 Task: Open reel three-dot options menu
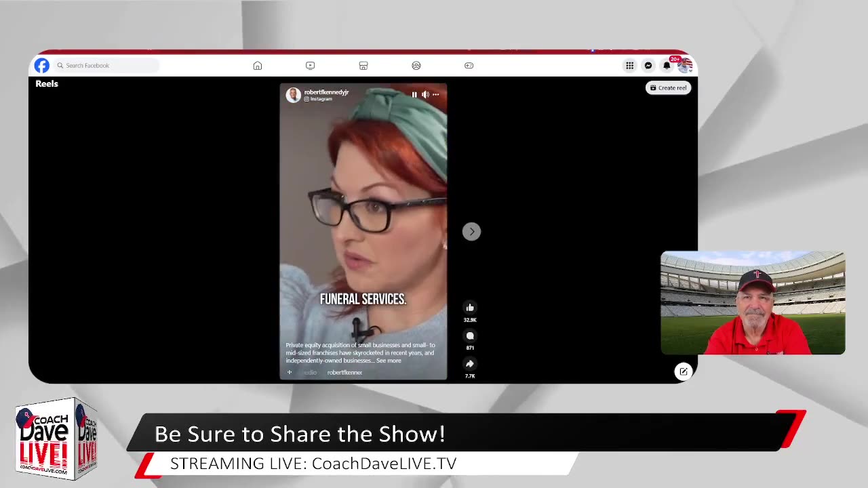pos(435,95)
